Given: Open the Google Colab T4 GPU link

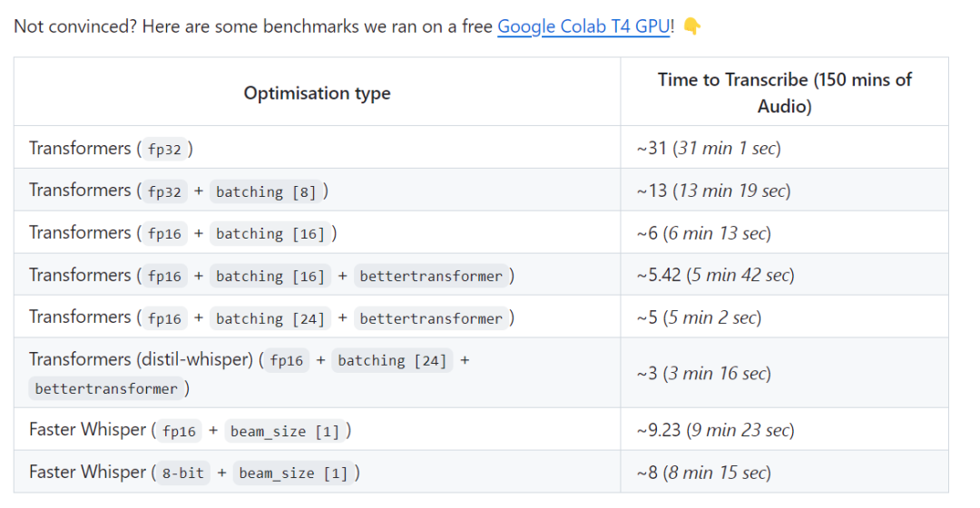Looking at the screenshot, I should 583,26.
